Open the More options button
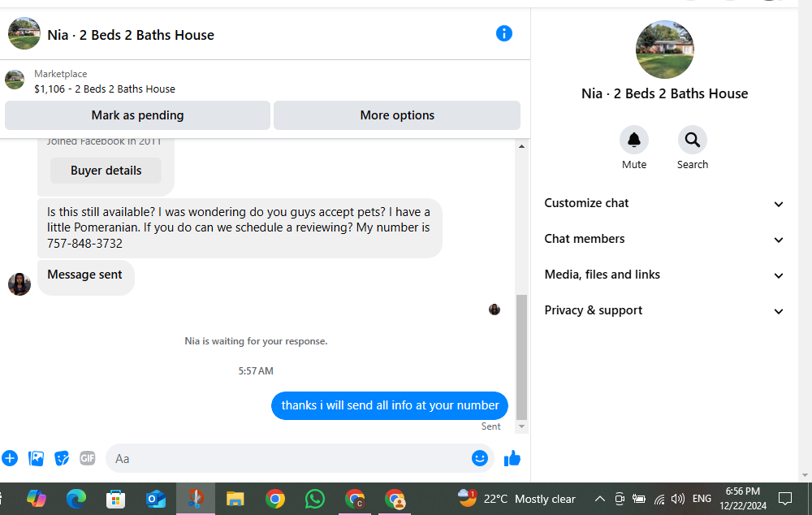 pos(397,115)
